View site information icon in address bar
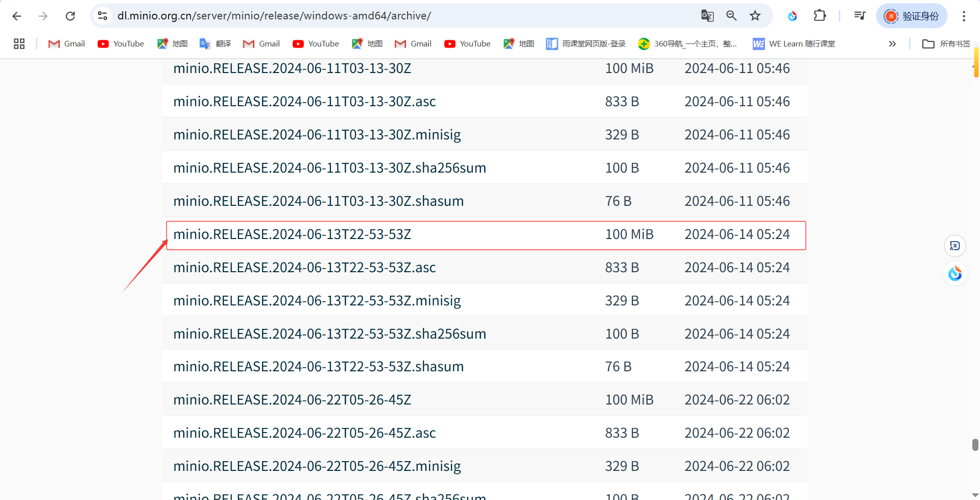 coord(103,16)
